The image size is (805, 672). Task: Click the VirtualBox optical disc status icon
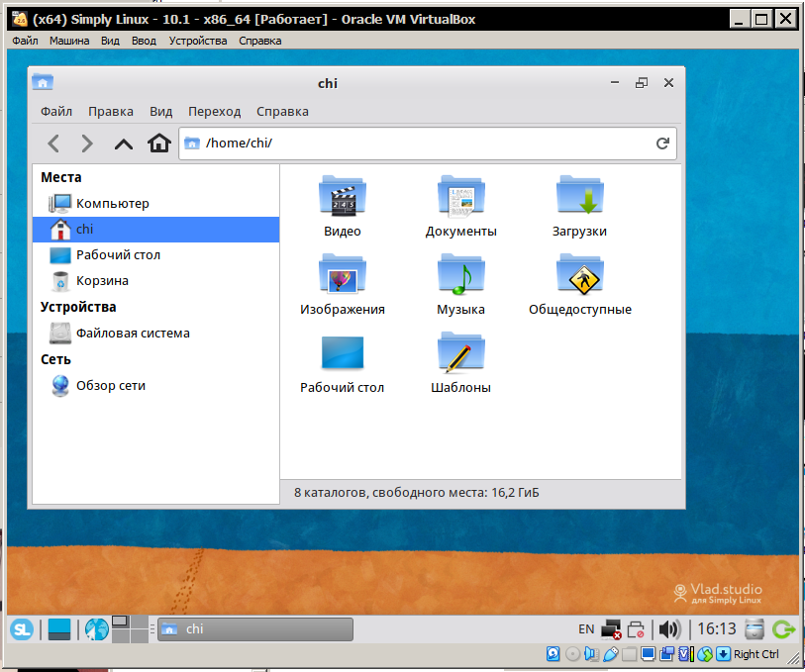point(572,654)
